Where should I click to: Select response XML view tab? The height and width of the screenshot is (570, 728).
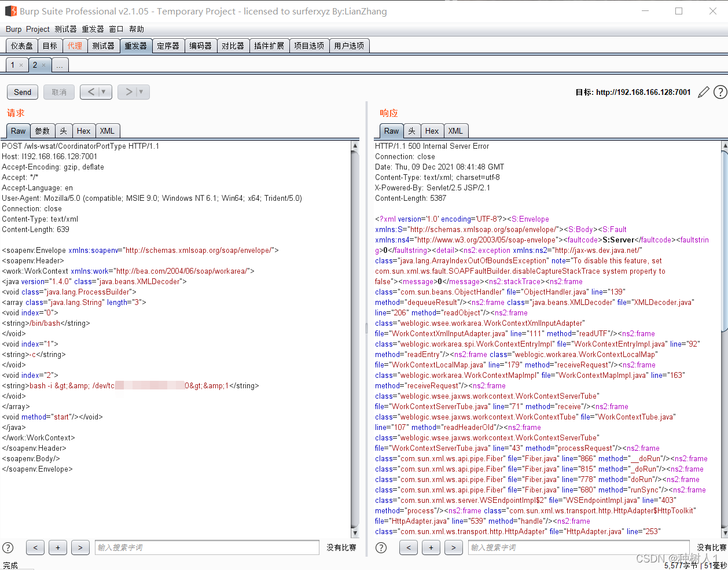[455, 131]
